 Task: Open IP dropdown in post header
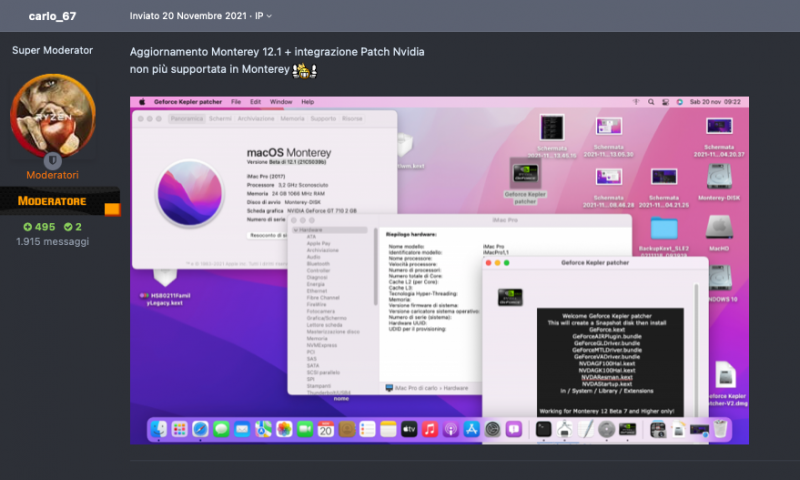(263, 16)
